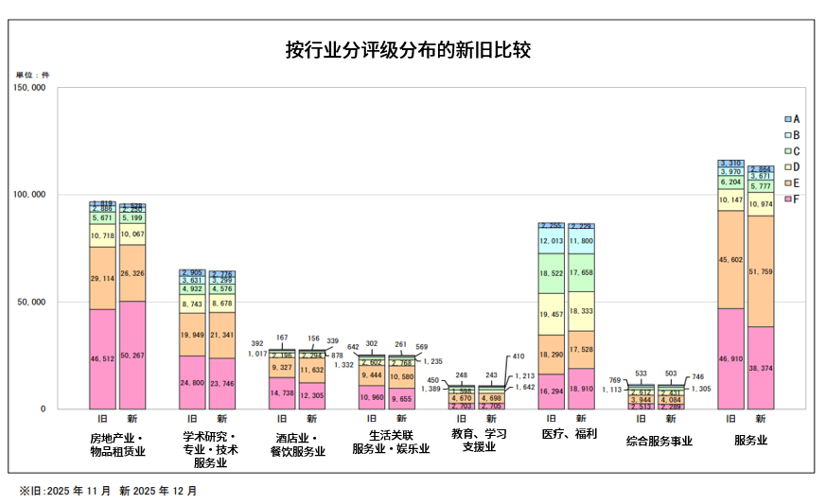Click the legend swatch for grade B
Image resolution: width=826 pixels, height=504 pixels.
[x=788, y=135]
